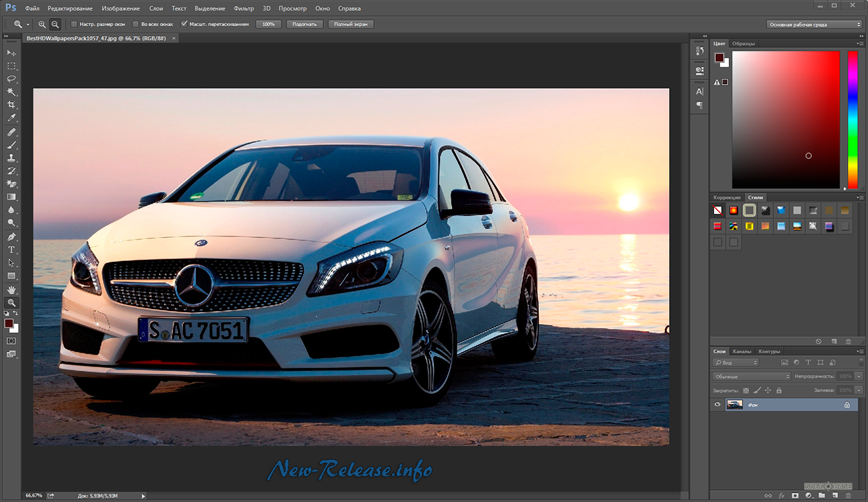Select the Healing Brush tool
868x502 pixels.
click(x=11, y=132)
